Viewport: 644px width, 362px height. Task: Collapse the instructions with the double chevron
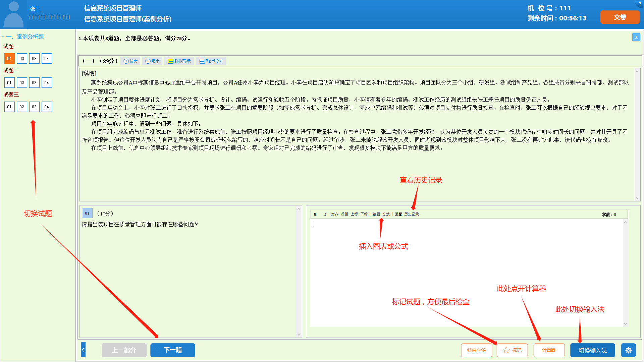coord(636,37)
